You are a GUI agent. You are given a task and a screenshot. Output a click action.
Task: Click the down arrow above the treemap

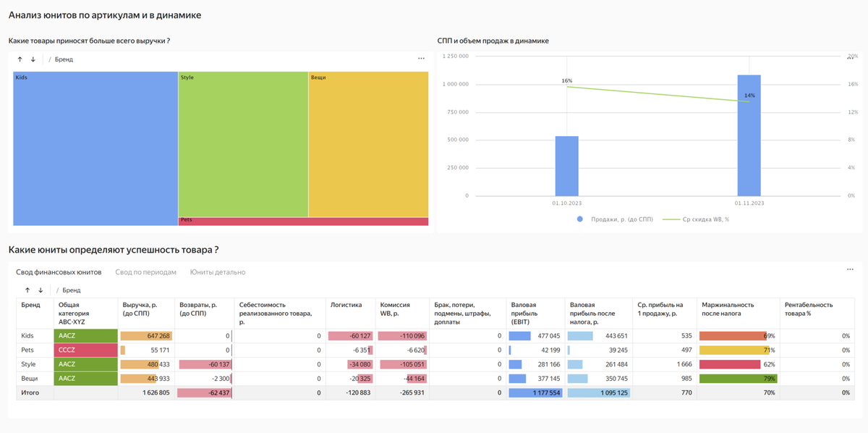tap(33, 59)
